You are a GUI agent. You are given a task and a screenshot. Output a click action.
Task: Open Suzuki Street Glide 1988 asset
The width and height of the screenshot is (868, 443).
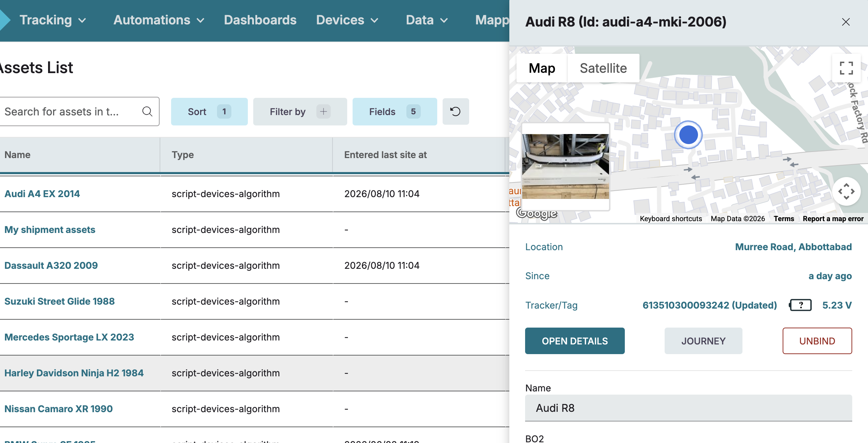[x=60, y=301]
